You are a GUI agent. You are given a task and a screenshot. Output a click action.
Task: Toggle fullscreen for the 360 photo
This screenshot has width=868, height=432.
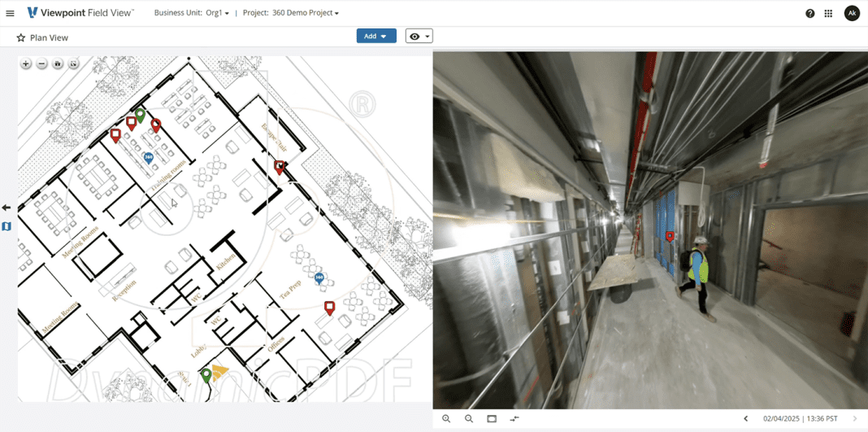492,419
